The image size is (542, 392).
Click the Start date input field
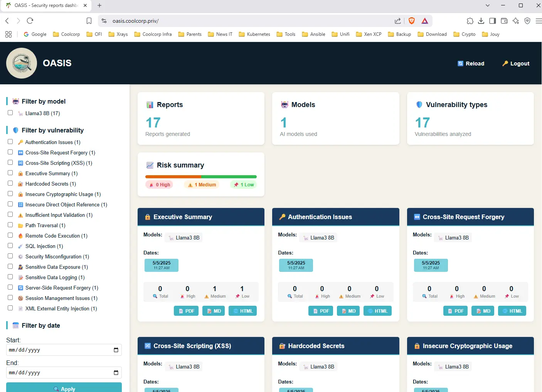(x=64, y=350)
